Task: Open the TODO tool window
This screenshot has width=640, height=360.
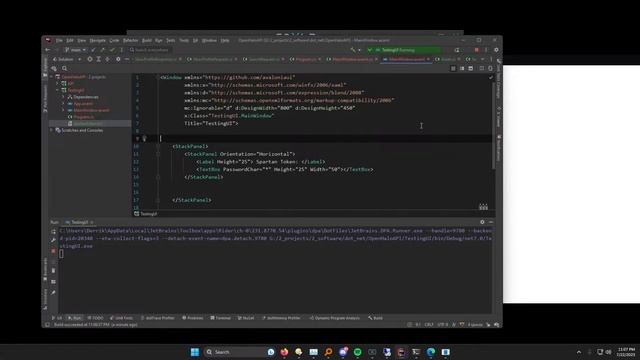Action: tap(95, 318)
